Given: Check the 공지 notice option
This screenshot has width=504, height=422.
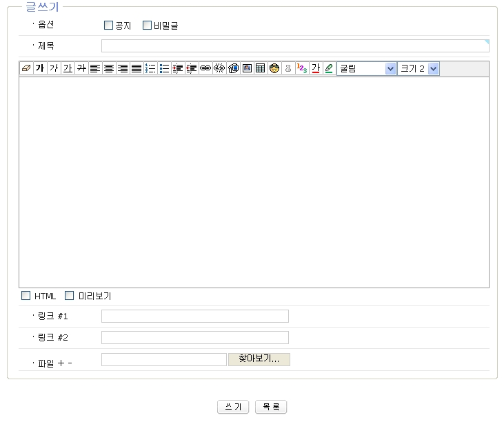Looking at the screenshot, I should pos(109,25).
